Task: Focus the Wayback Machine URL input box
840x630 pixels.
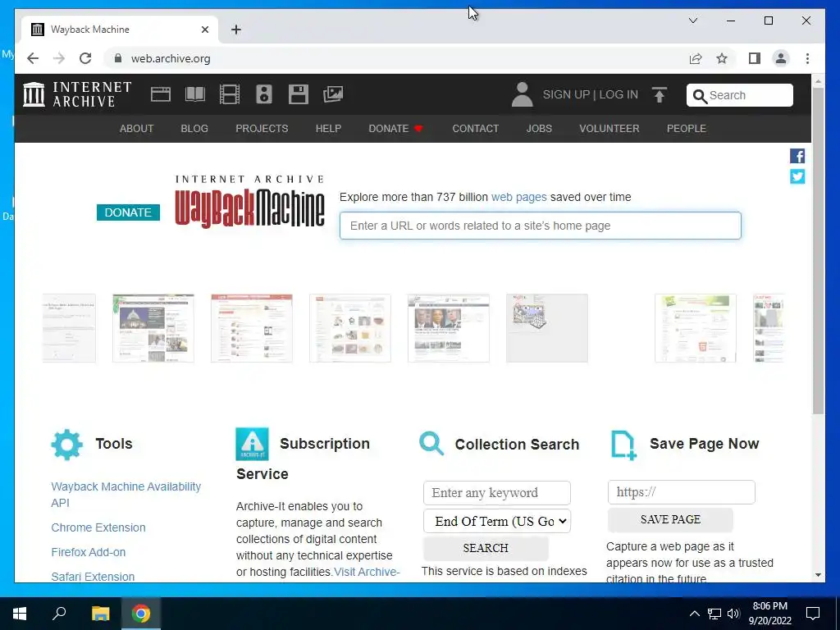Action: coord(540,226)
